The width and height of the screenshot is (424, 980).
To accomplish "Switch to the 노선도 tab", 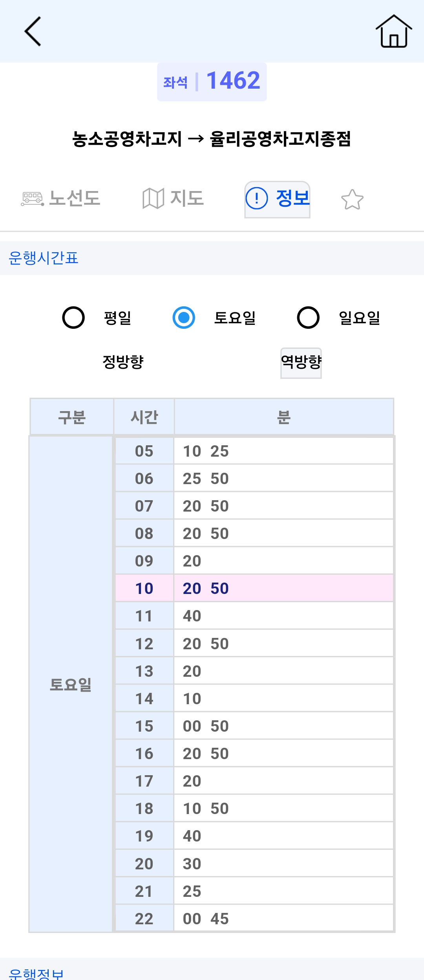I will tap(61, 199).
